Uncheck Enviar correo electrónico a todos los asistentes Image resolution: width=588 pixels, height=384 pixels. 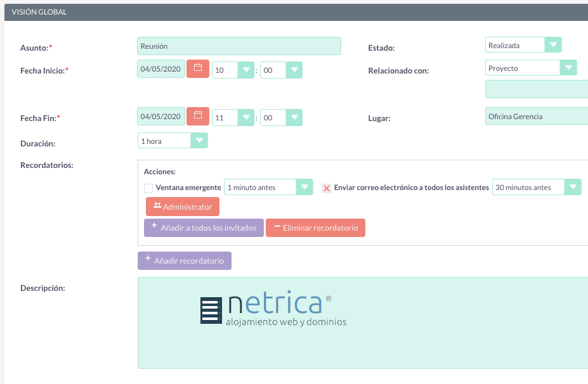[327, 188]
